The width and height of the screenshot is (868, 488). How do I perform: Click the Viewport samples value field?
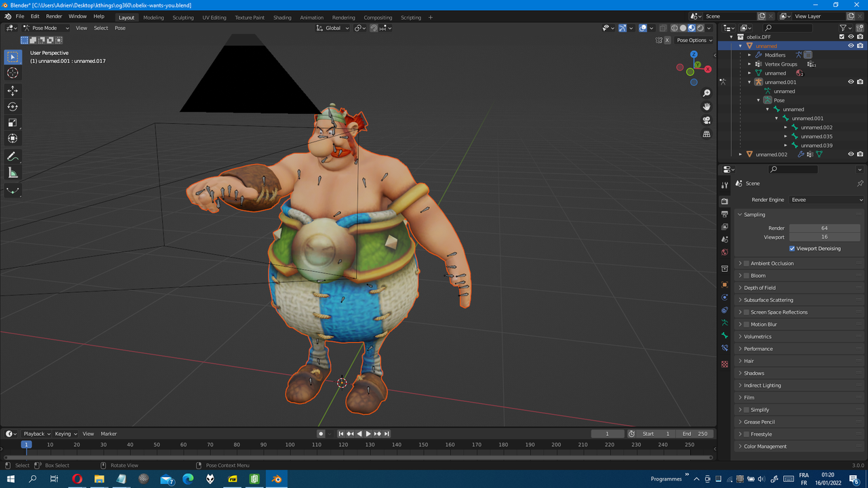[x=825, y=237]
